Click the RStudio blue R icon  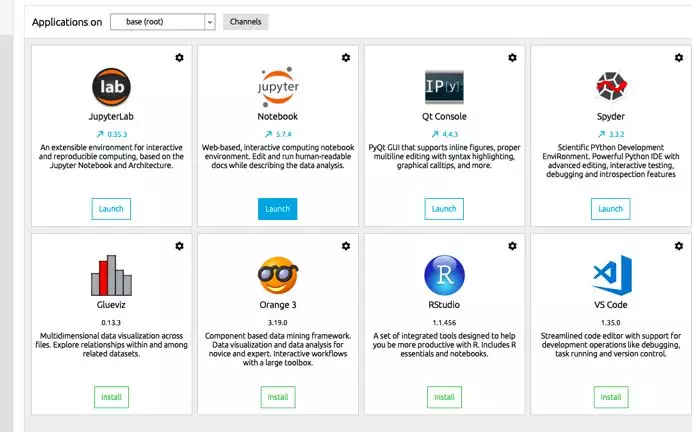(443, 274)
